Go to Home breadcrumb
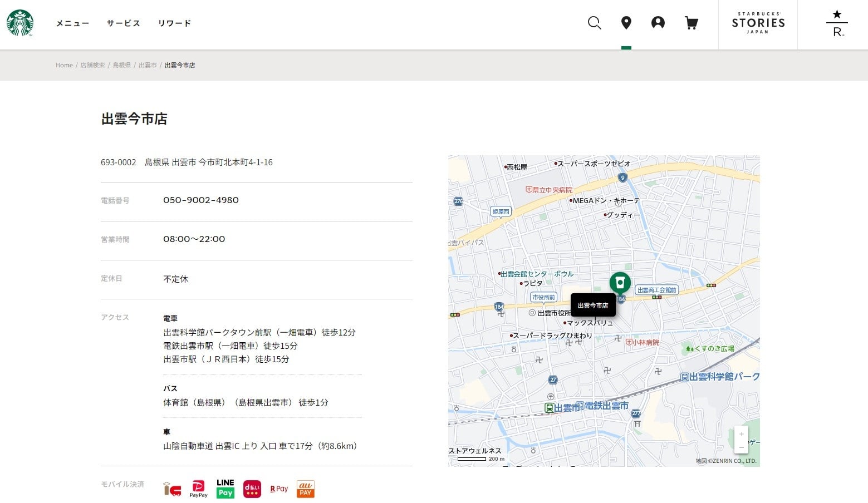868x503 pixels. coord(64,65)
